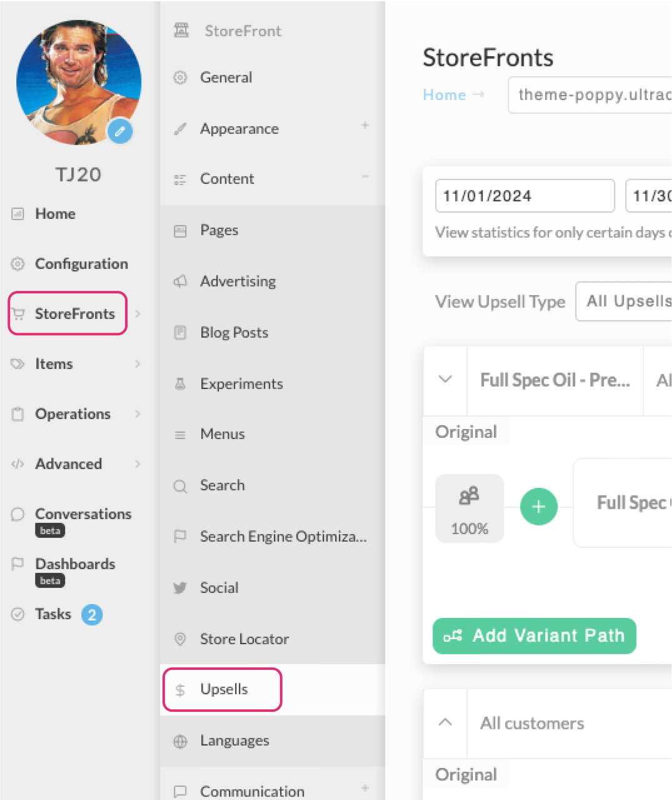672x800 pixels.
Task: Click the Social Twitter bird icon
Action: (x=180, y=588)
